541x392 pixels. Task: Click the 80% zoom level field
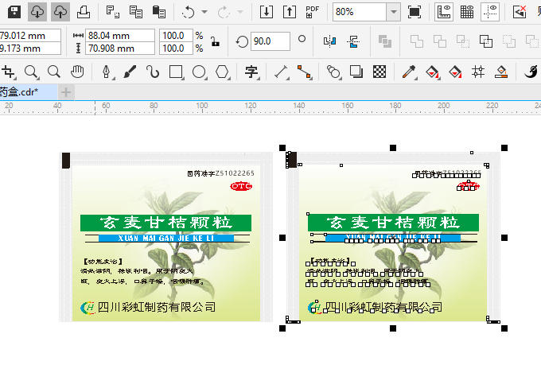coord(360,12)
